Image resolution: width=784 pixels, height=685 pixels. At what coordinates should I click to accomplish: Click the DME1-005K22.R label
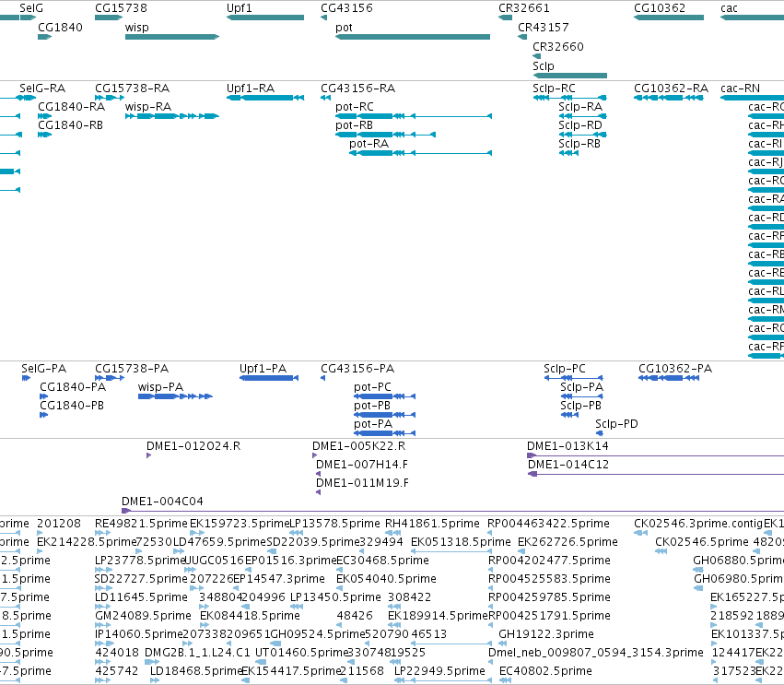359,446
